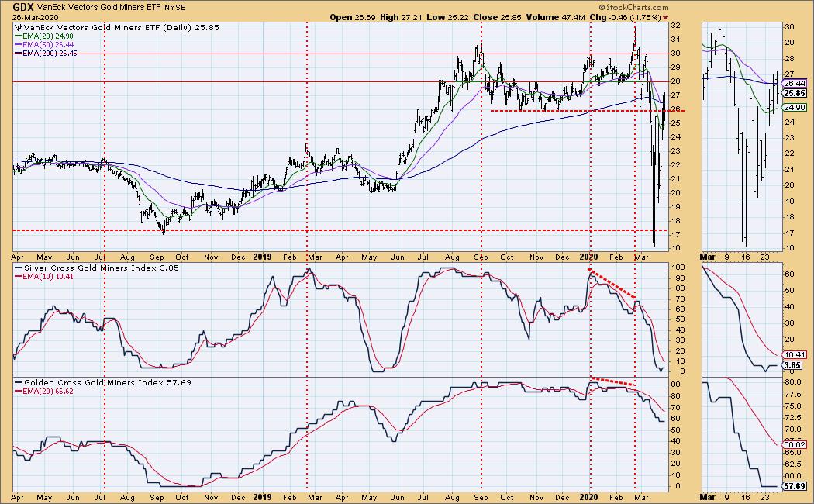The image size is (814, 504).
Task: Click the 'Volume 47.4M' reading
Action: pyautogui.click(x=556, y=17)
